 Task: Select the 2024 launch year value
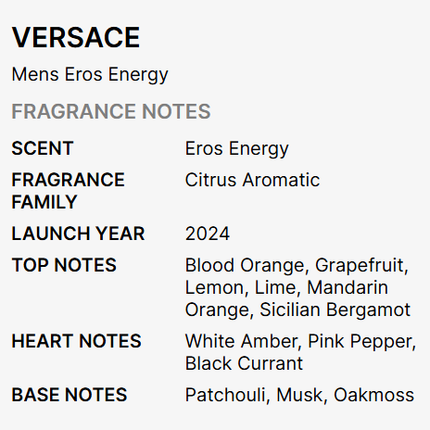[x=207, y=234]
